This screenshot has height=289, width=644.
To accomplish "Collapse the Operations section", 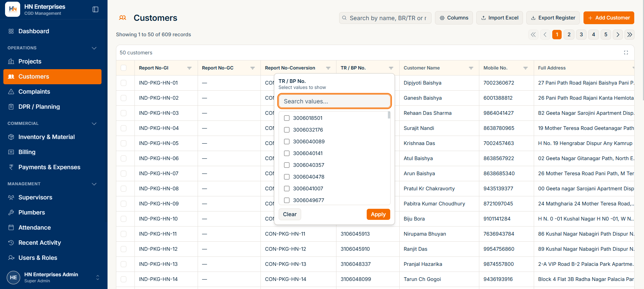I will click(x=94, y=48).
